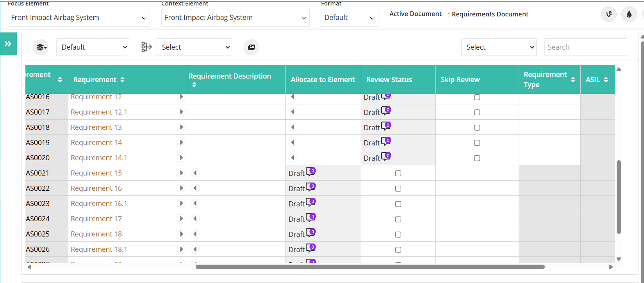This screenshot has height=283, width=644.
Task: Open the Format dropdown showing Default
Action: 350,18
